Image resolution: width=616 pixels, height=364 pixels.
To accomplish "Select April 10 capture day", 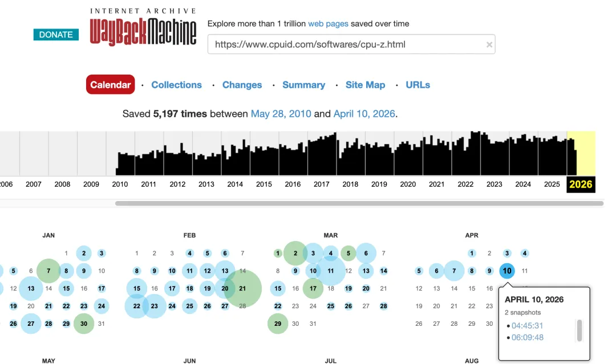I will (507, 271).
